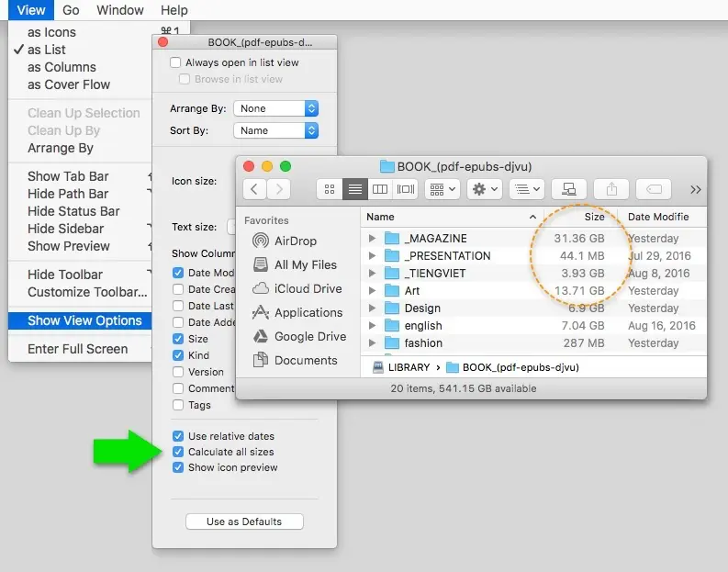
Task: Open the Arrange By dropdown
Action: [275, 108]
